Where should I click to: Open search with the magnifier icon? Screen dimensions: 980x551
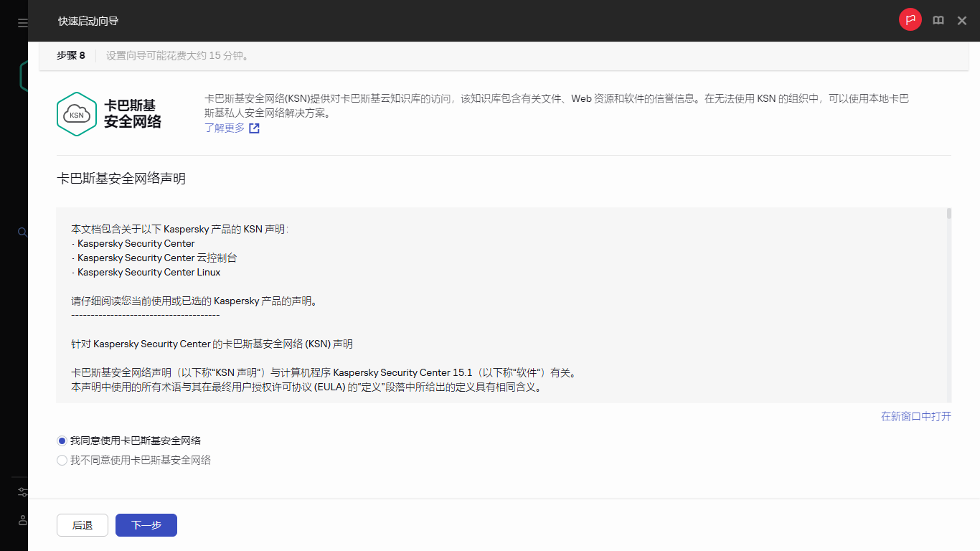pos(22,232)
